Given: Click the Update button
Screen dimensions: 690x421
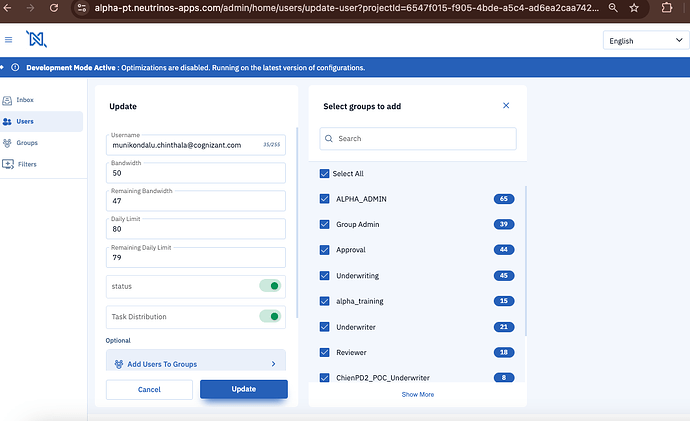Looking at the screenshot, I should tap(244, 389).
